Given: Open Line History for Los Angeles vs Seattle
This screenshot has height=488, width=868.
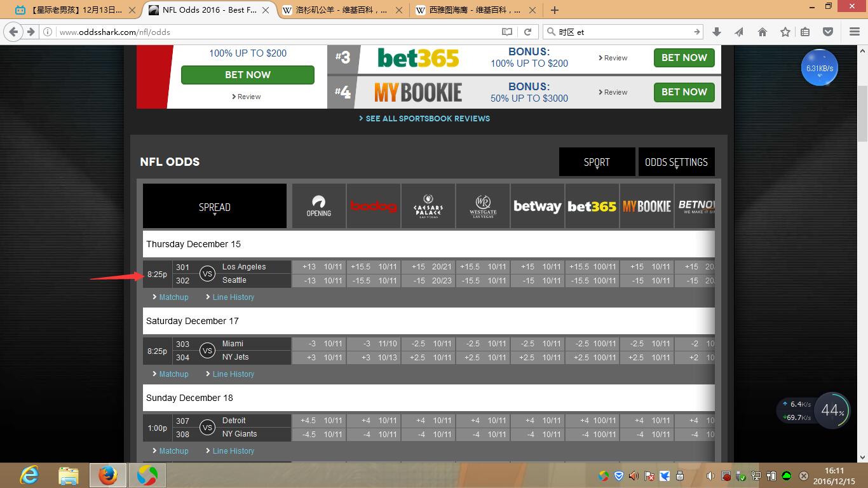Looking at the screenshot, I should [229, 297].
